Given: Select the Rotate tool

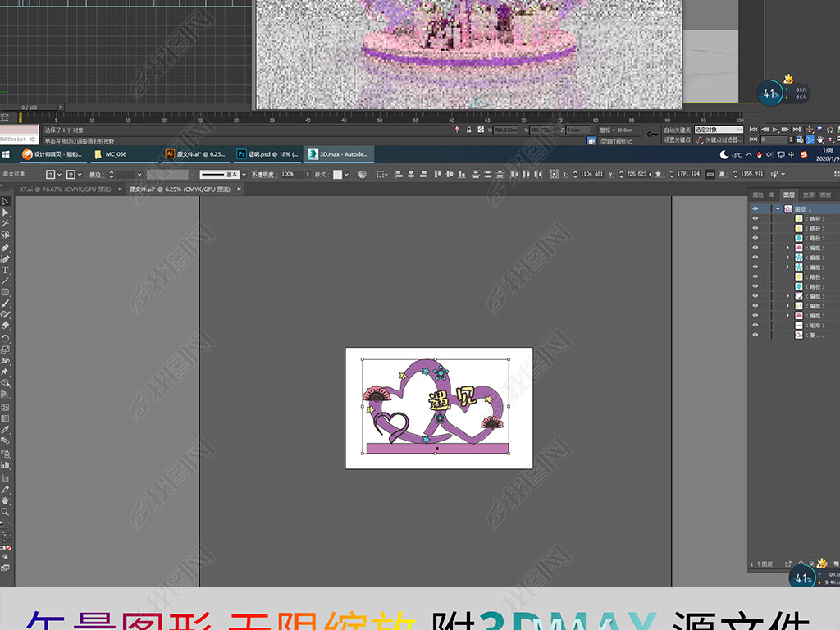Looking at the screenshot, I should (x=6, y=339).
